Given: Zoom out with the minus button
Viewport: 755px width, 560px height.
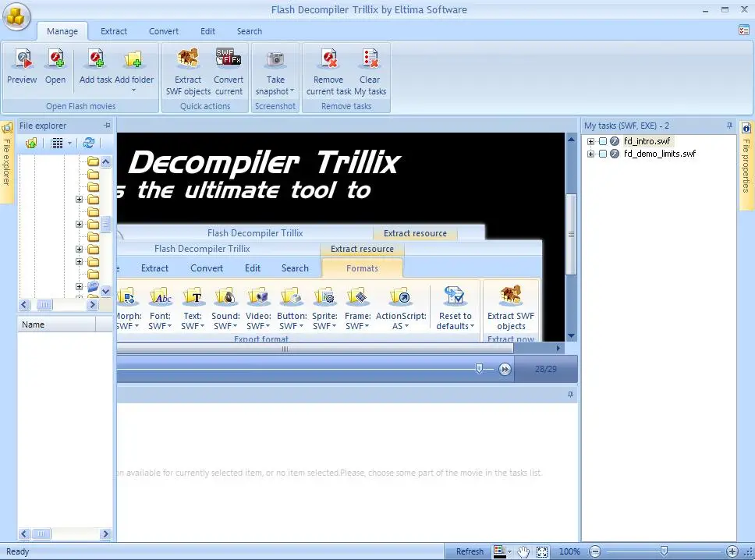Looking at the screenshot, I should pyautogui.click(x=595, y=552).
